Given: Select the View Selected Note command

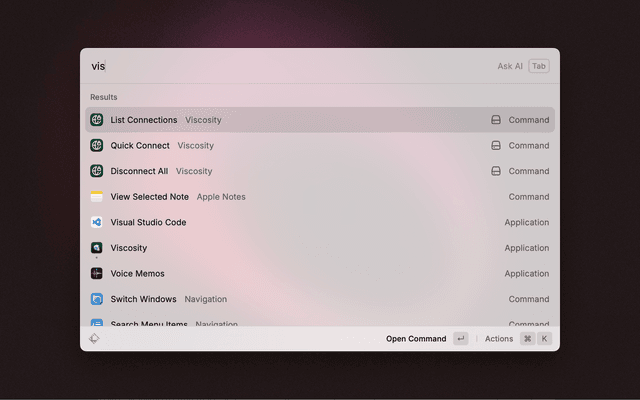Looking at the screenshot, I should pyautogui.click(x=149, y=197).
